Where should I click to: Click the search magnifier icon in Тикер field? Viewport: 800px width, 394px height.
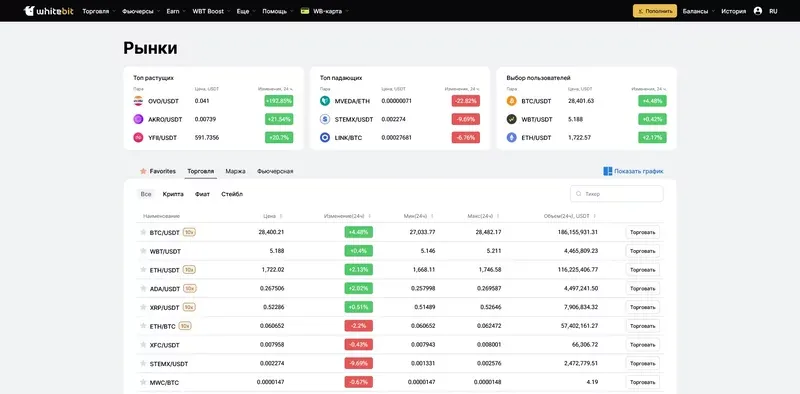tap(579, 194)
